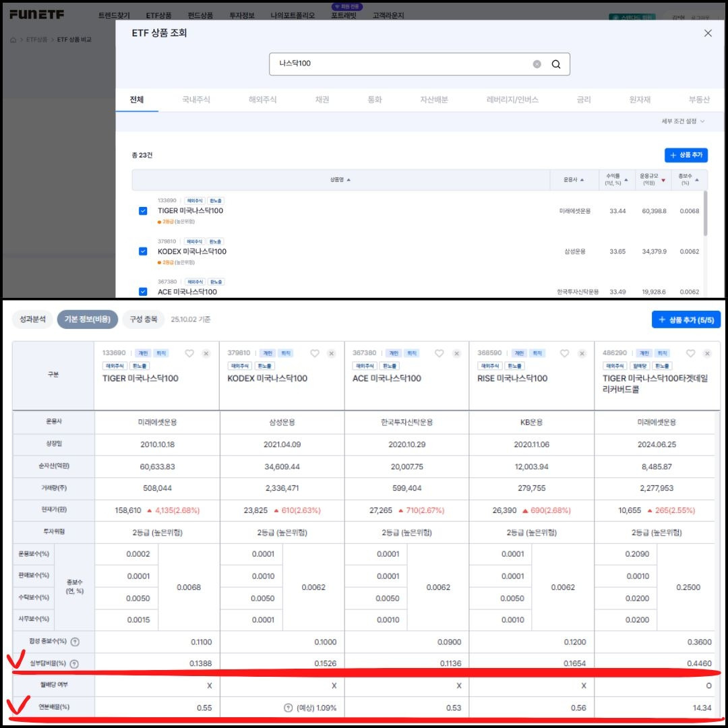This screenshot has height=728, width=728.
Task: Open 트렌드찾기 top menu
Action: pyautogui.click(x=114, y=16)
